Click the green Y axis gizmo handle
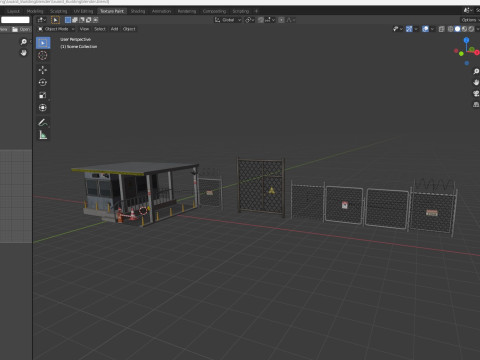 (461, 54)
